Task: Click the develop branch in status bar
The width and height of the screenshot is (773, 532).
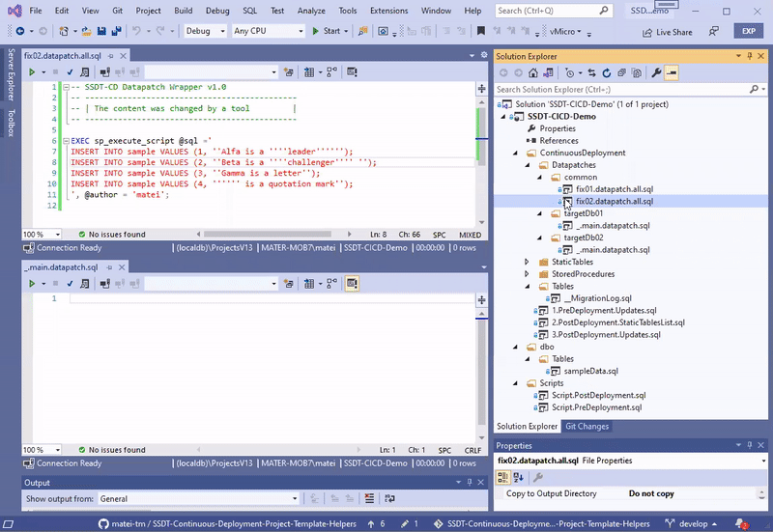Action: point(691,523)
